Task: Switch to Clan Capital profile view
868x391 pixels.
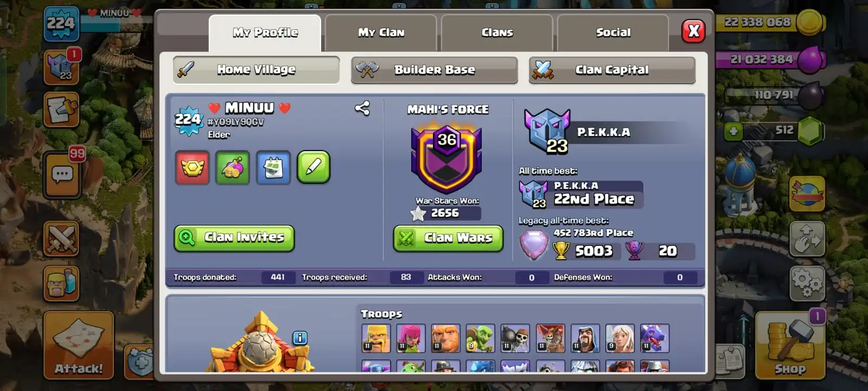Action: tap(612, 70)
